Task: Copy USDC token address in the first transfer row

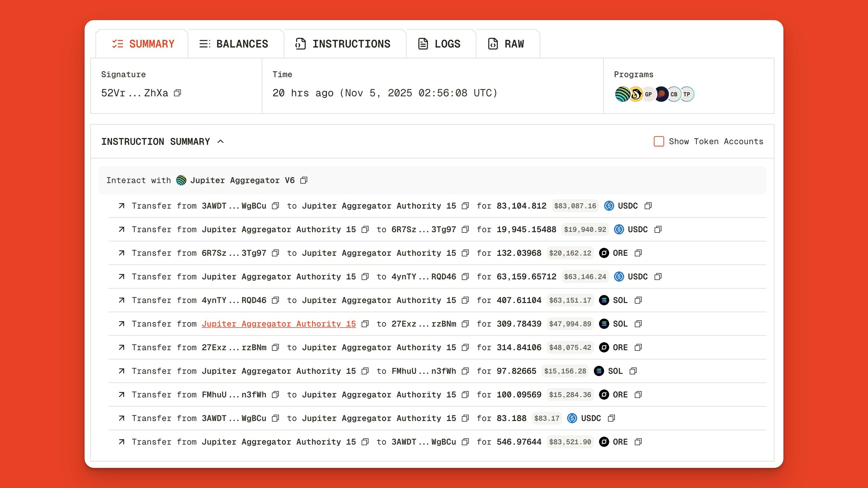Action: pos(648,206)
